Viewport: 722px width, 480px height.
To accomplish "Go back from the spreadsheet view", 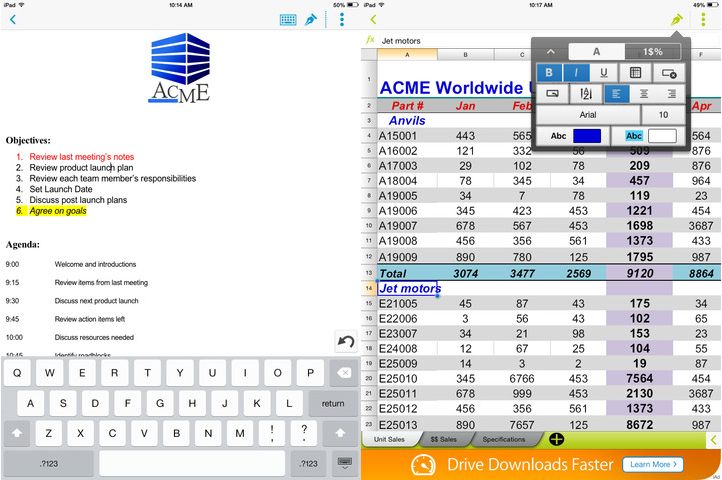I will (373, 19).
